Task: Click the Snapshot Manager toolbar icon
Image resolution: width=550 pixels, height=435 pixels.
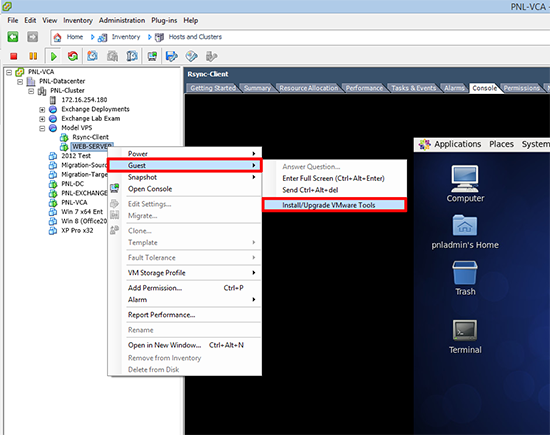Action: pyautogui.click(x=132, y=56)
